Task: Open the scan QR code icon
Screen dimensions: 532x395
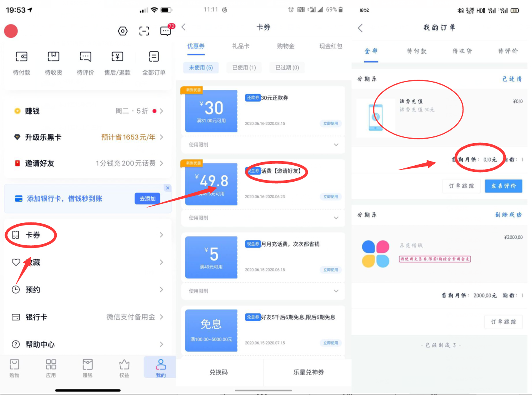Action: (144, 31)
